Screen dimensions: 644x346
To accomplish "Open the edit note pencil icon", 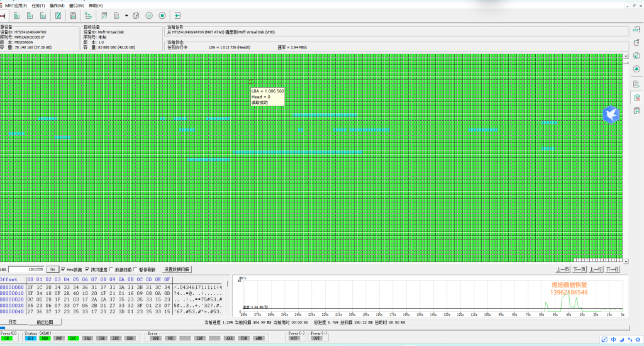I will [x=58, y=16].
